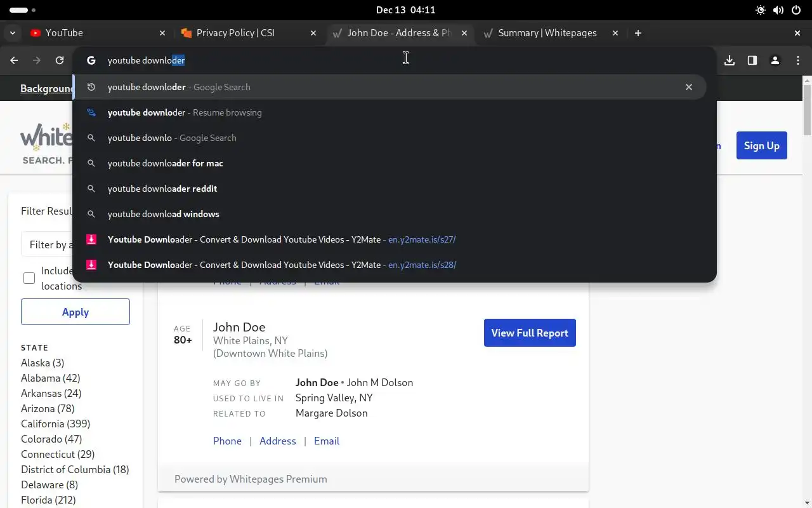Viewport: 812px width, 508px height.
Task: Filter by state Arizona (78)
Action: click(48, 408)
